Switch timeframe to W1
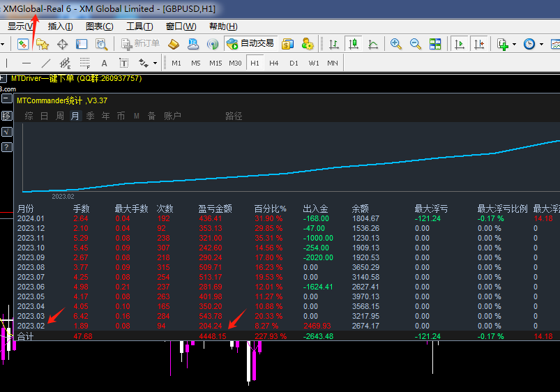This screenshot has height=392, width=560. (314, 63)
